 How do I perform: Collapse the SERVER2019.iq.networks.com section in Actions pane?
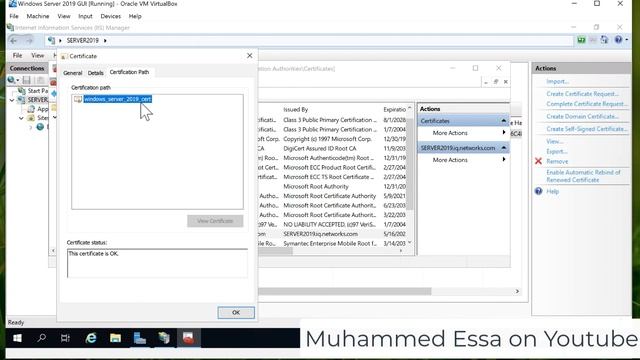click(504, 148)
